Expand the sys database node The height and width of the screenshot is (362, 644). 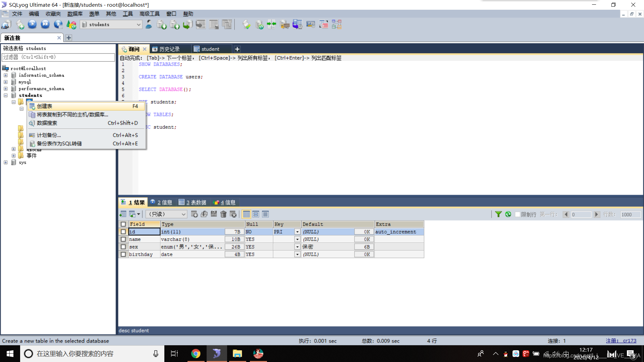coord(6,163)
